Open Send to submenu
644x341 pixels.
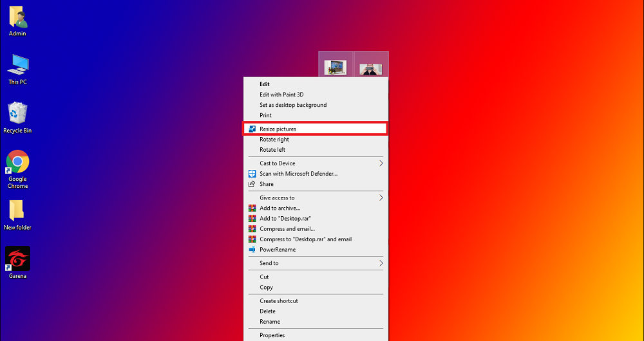point(316,263)
